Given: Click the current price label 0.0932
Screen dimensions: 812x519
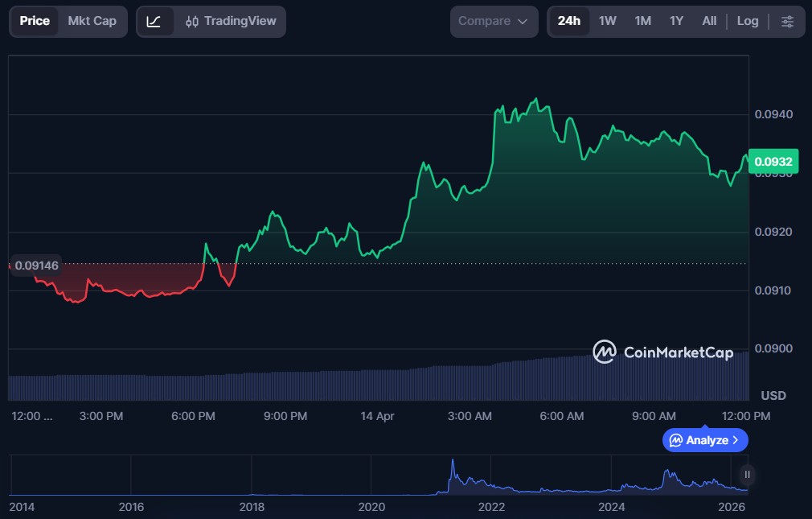Looking at the screenshot, I should (x=772, y=162).
